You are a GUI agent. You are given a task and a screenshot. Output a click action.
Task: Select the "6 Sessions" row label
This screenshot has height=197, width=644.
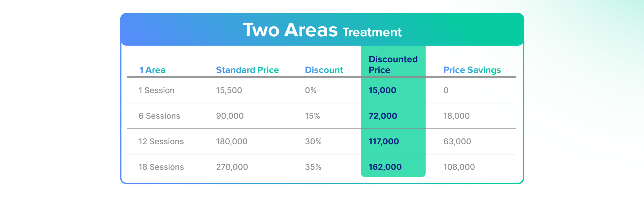tap(159, 116)
